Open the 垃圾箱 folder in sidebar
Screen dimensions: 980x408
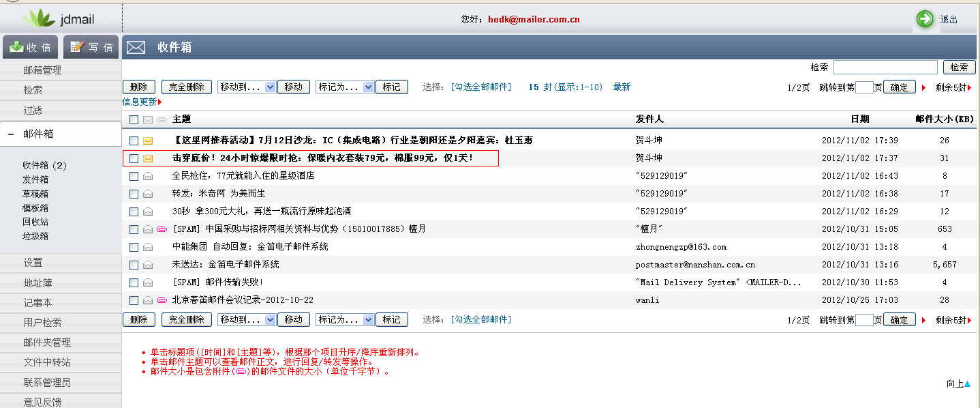pos(35,236)
